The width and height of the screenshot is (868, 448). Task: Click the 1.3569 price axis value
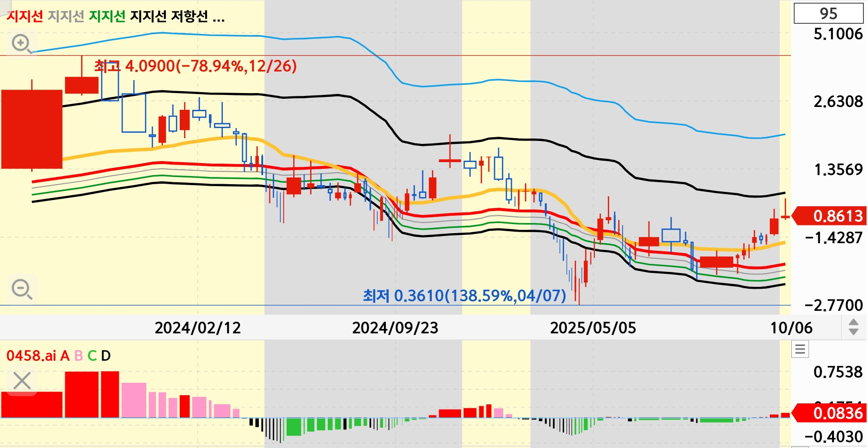click(838, 170)
